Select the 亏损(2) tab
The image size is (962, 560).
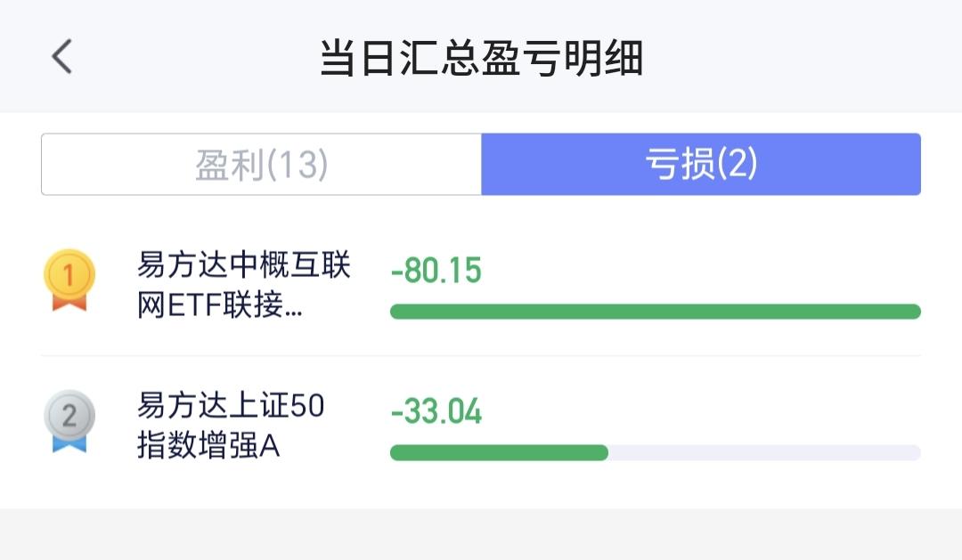click(700, 165)
